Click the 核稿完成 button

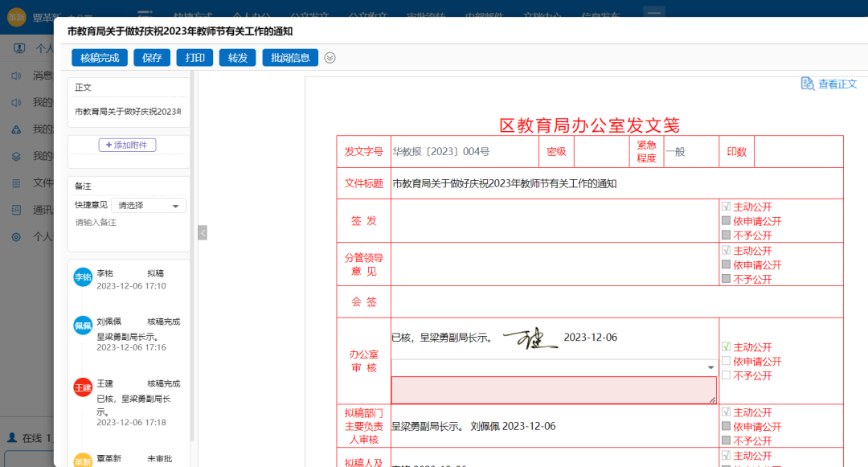pos(99,57)
